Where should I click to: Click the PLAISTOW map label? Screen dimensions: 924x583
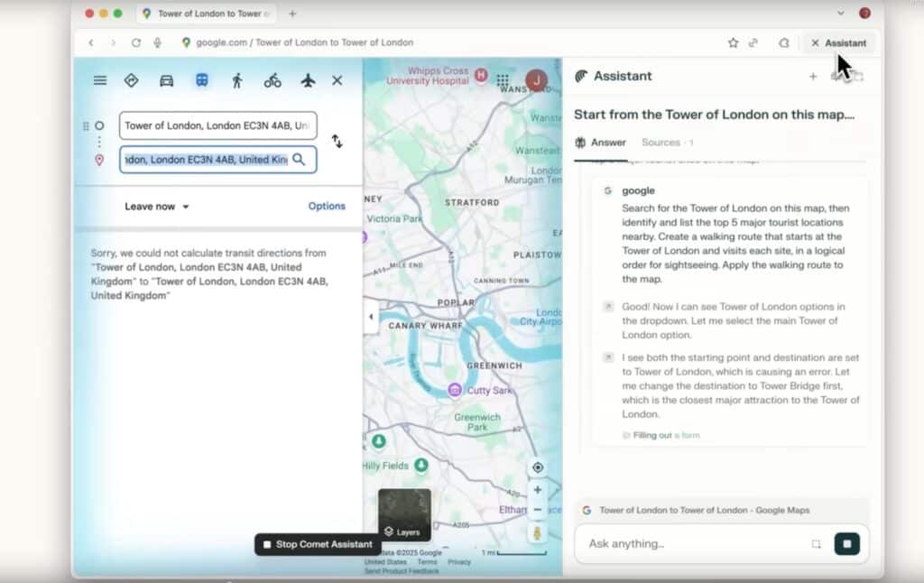coord(537,254)
